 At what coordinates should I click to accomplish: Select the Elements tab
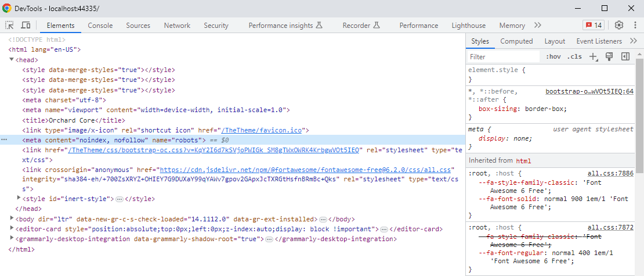coord(61,26)
